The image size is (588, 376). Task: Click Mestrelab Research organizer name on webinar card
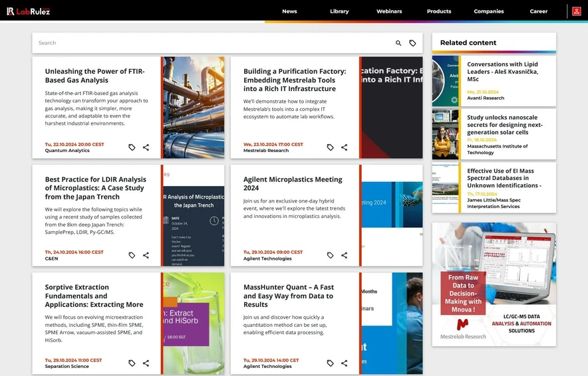click(x=266, y=151)
